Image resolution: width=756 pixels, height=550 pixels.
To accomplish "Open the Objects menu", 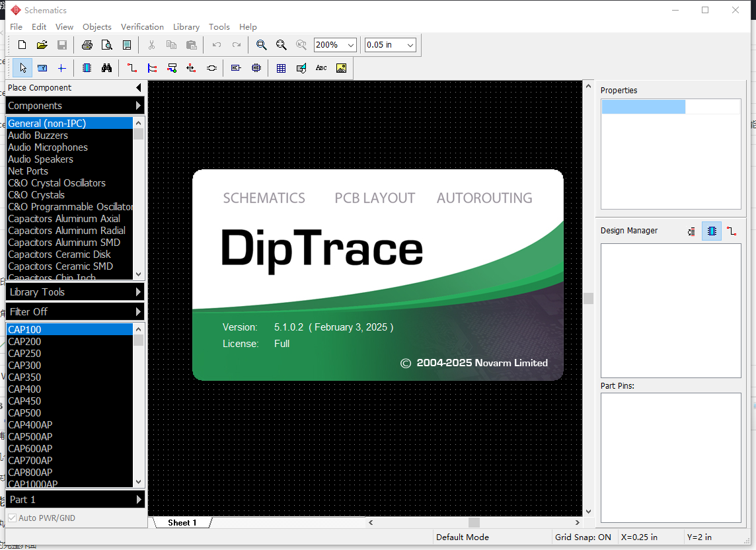I will [97, 27].
